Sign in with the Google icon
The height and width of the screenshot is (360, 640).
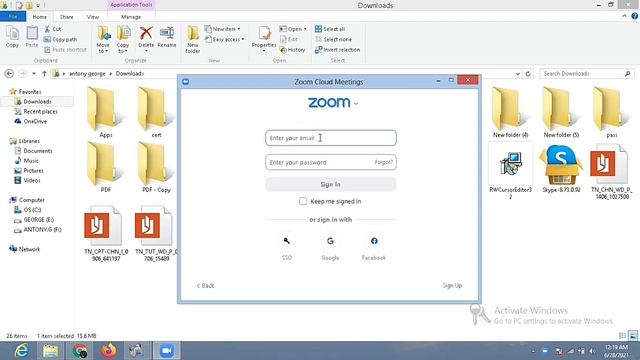pos(330,241)
